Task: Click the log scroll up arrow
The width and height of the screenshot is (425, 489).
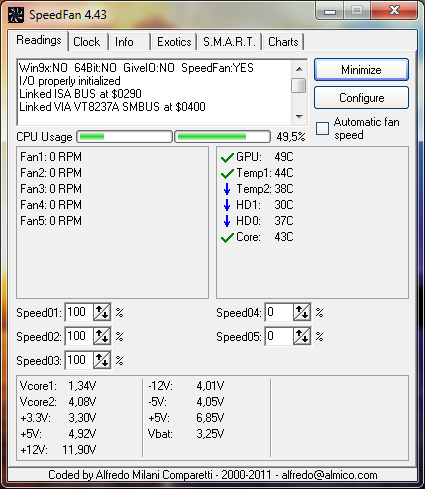Action: pyautogui.click(x=299, y=69)
